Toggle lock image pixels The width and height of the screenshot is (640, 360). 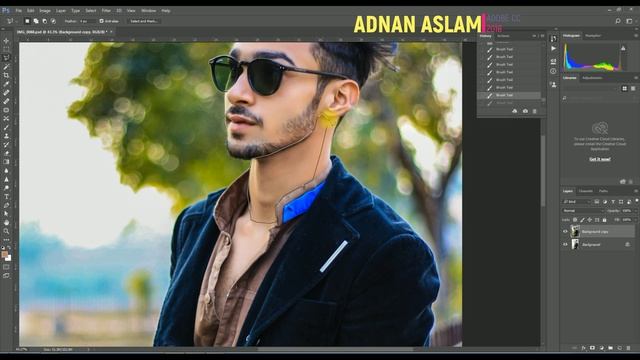coord(582,220)
